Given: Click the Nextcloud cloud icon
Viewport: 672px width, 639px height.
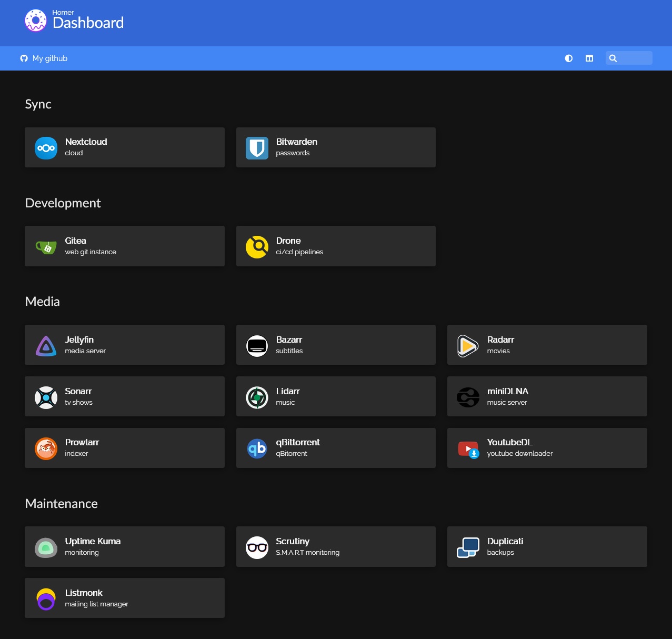Looking at the screenshot, I should [x=46, y=148].
